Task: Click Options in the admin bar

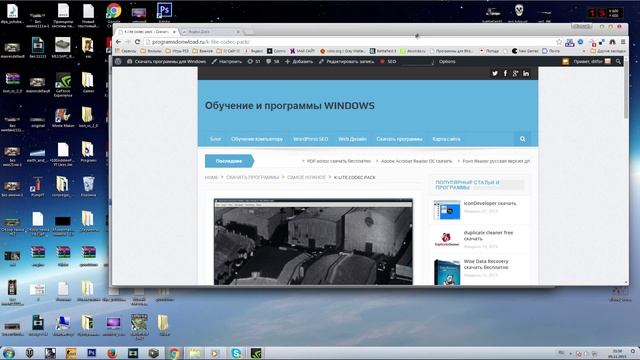Action: tap(447, 62)
